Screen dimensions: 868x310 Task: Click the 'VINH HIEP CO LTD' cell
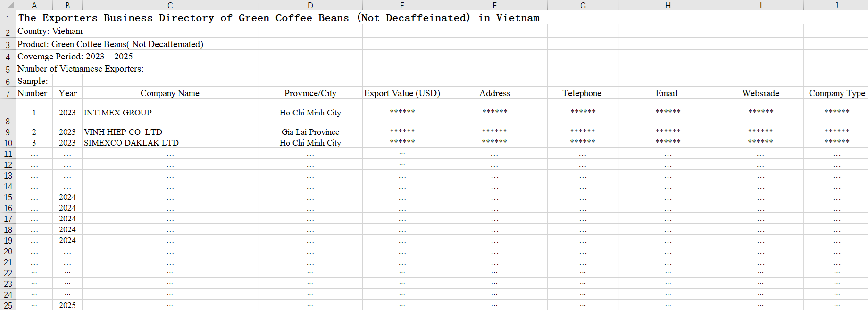pyautogui.click(x=123, y=132)
